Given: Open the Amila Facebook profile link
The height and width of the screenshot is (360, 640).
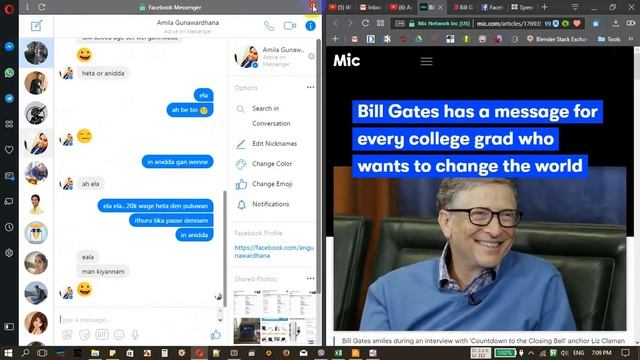Looking at the screenshot, I should pyautogui.click(x=274, y=251).
